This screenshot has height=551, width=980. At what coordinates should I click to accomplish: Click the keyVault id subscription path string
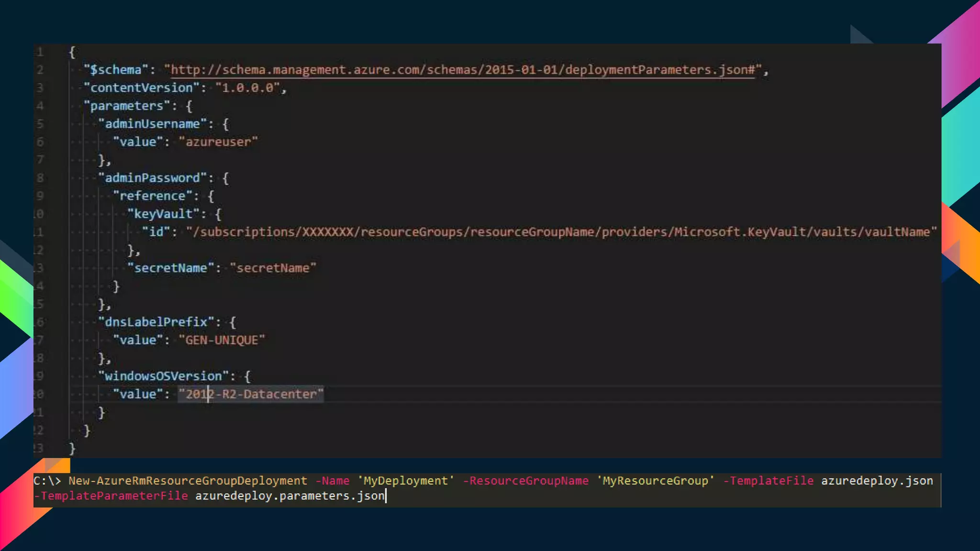[561, 232]
